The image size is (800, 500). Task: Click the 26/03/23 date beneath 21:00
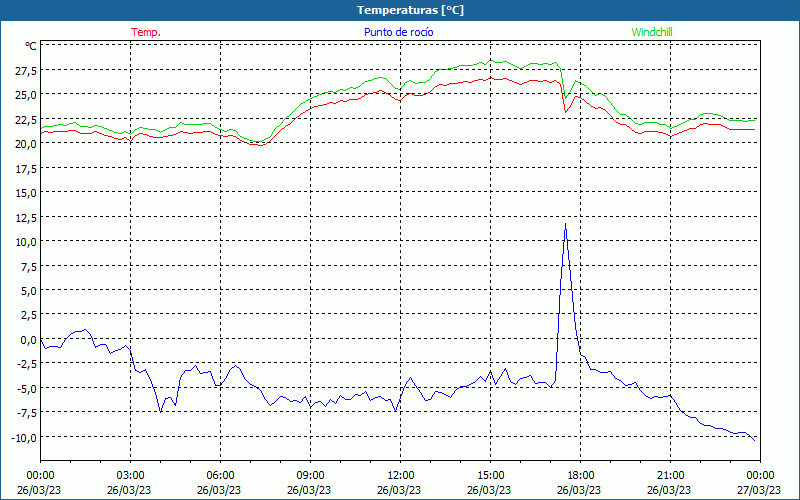[x=669, y=490]
